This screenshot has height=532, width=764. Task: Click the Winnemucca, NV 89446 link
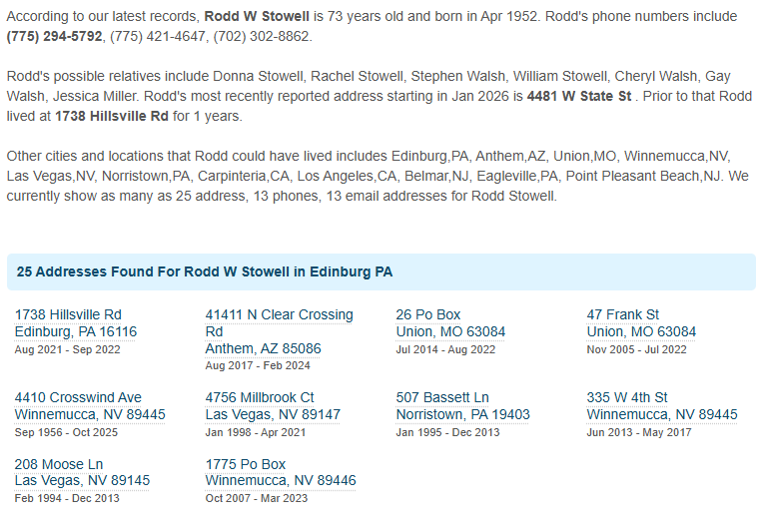(x=281, y=481)
